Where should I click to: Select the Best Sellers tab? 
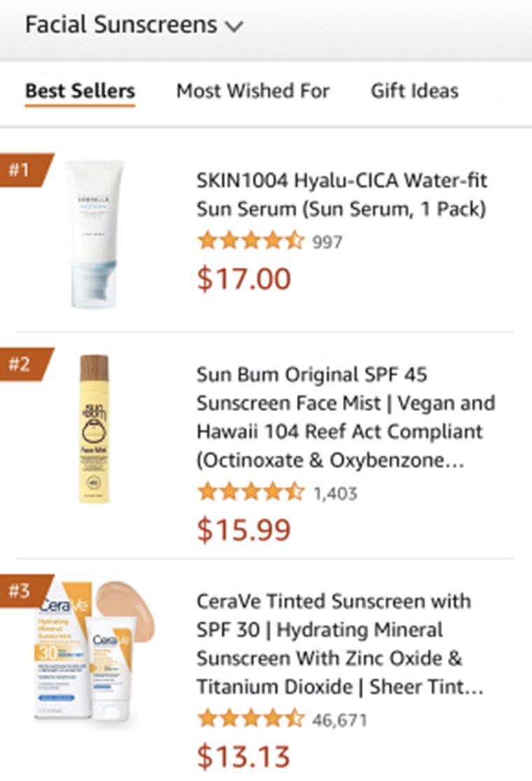coord(80,90)
